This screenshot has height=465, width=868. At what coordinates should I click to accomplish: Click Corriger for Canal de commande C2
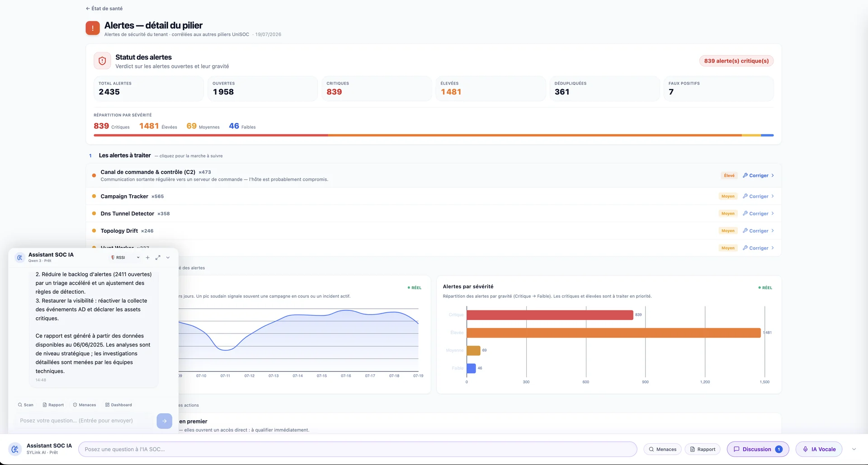(x=758, y=175)
